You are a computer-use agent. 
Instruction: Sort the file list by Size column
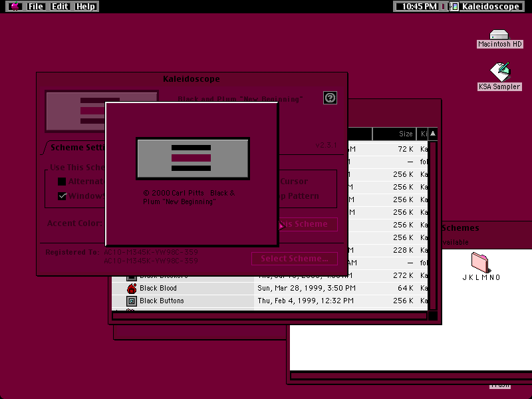(394, 134)
